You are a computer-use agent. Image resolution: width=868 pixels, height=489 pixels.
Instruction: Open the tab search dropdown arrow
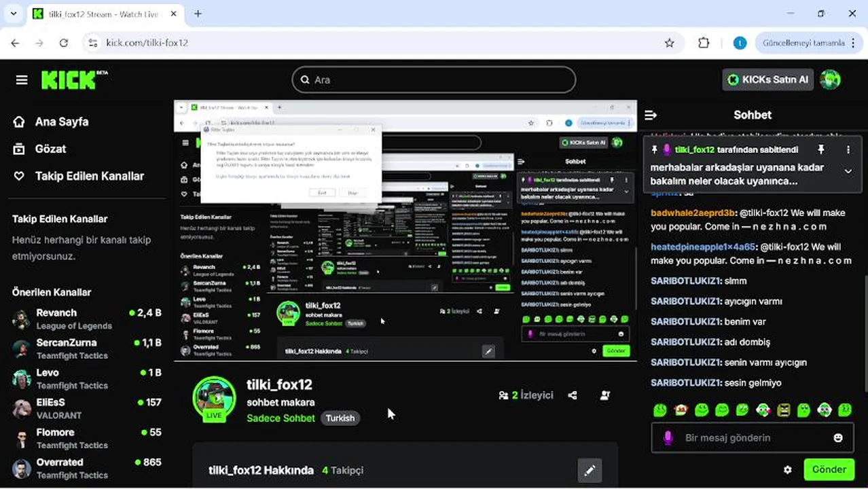(13, 14)
